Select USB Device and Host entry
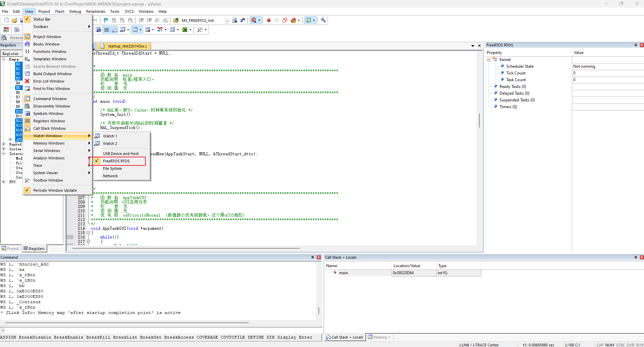 pos(122,154)
